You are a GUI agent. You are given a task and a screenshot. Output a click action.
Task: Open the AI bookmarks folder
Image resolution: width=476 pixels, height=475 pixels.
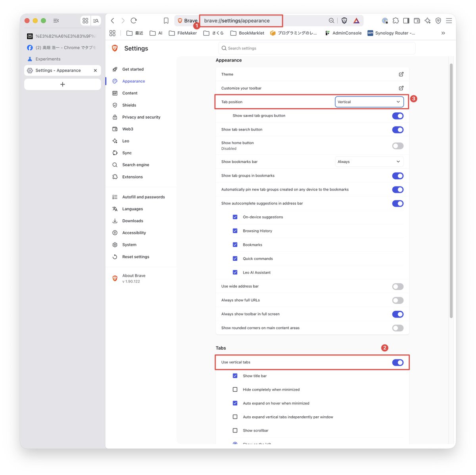point(156,33)
